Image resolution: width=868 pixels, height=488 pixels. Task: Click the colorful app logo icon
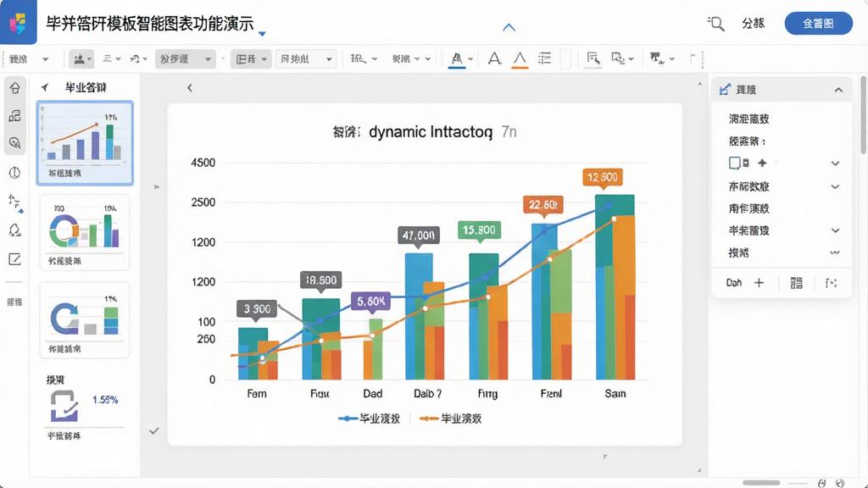point(19,22)
